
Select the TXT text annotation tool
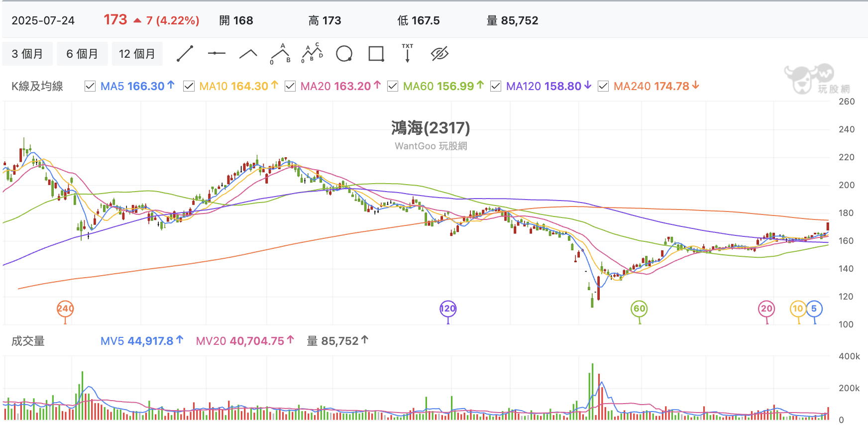click(x=408, y=53)
